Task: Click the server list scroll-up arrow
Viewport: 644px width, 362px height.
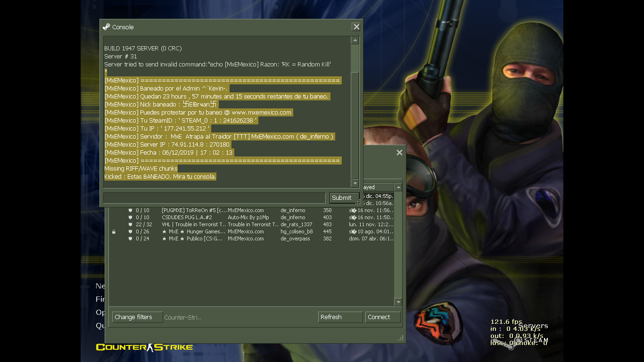Action: (398, 187)
